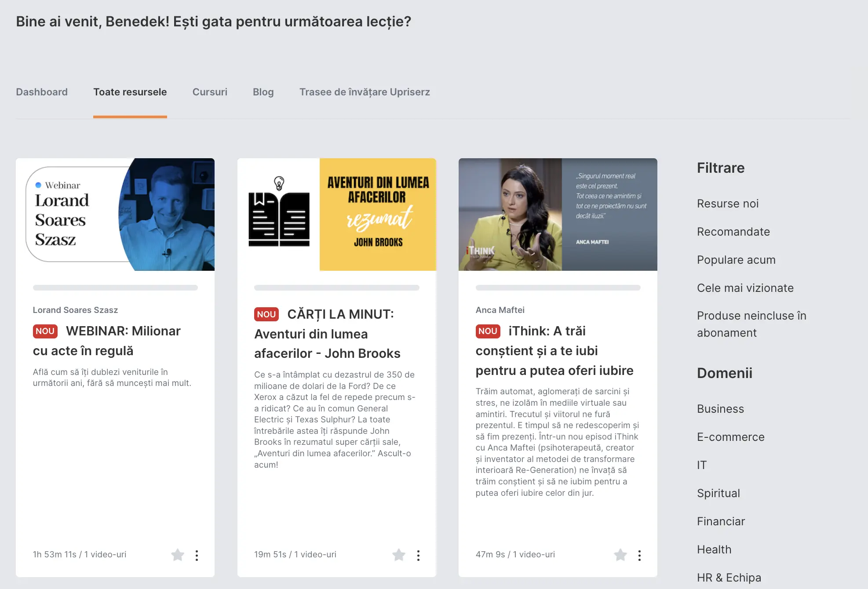The width and height of the screenshot is (868, 589).
Task: Open the Aventuri din lumea afacerilor thumbnail
Action: coord(337,215)
